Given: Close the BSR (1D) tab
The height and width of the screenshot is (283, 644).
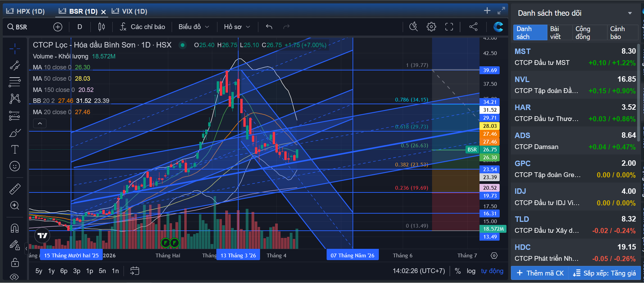Looking at the screenshot, I should coord(103,12).
